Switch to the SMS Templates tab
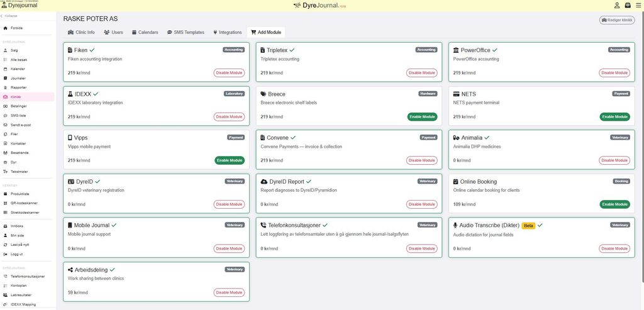The height and width of the screenshot is (310, 644). [186, 32]
